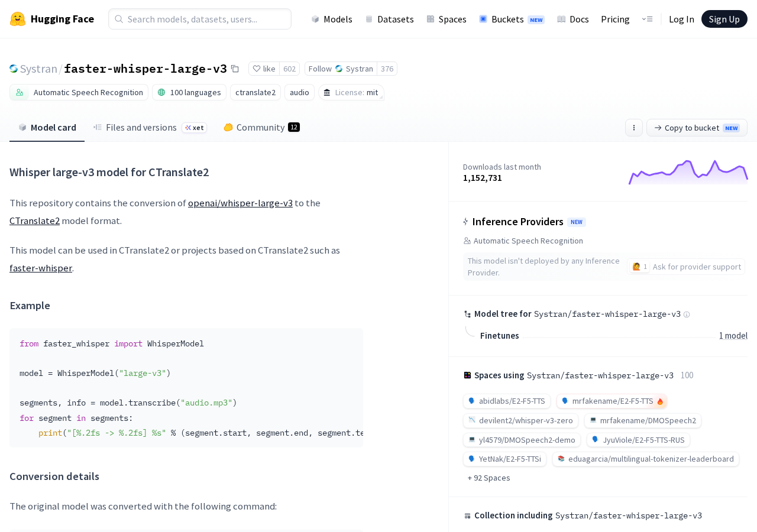757x532 pixels.
Task: Expand the additional navigation menu icon
Action: [x=647, y=19]
